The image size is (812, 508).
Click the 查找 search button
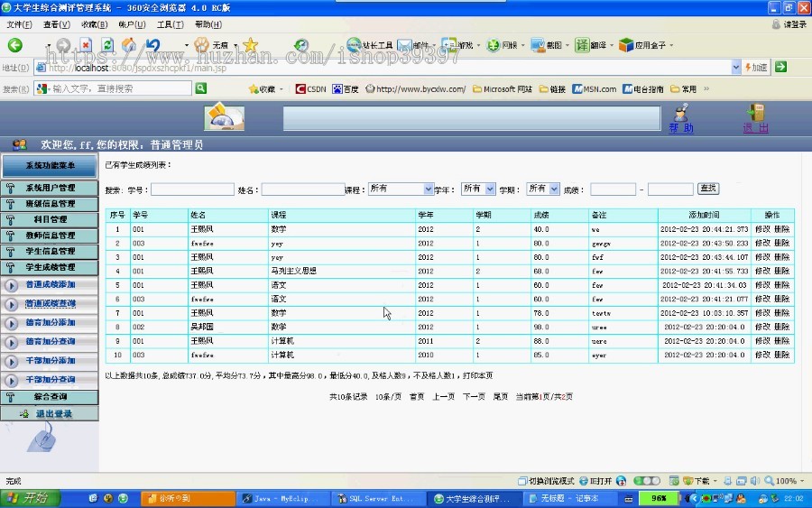708,189
